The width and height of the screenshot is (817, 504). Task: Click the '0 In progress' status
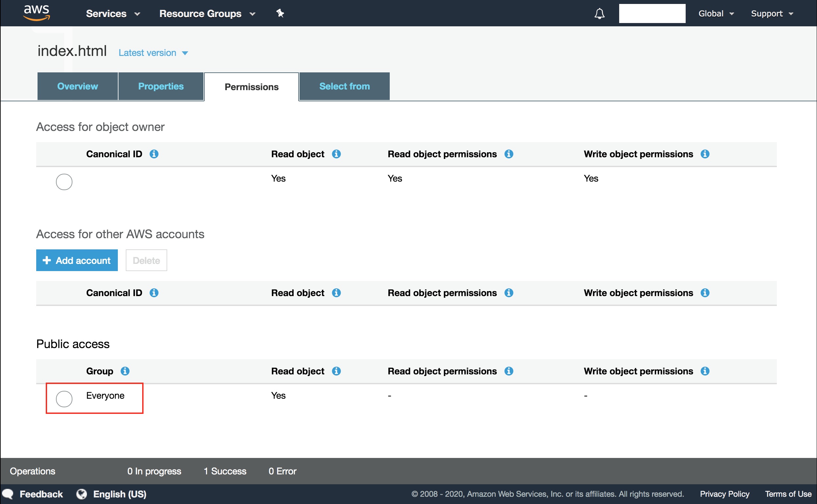pyautogui.click(x=154, y=471)
